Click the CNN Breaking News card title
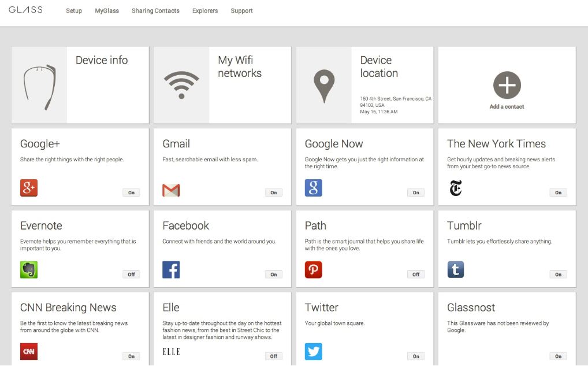Viewport: 588px width, 366px height. click(x=68, y=308)
